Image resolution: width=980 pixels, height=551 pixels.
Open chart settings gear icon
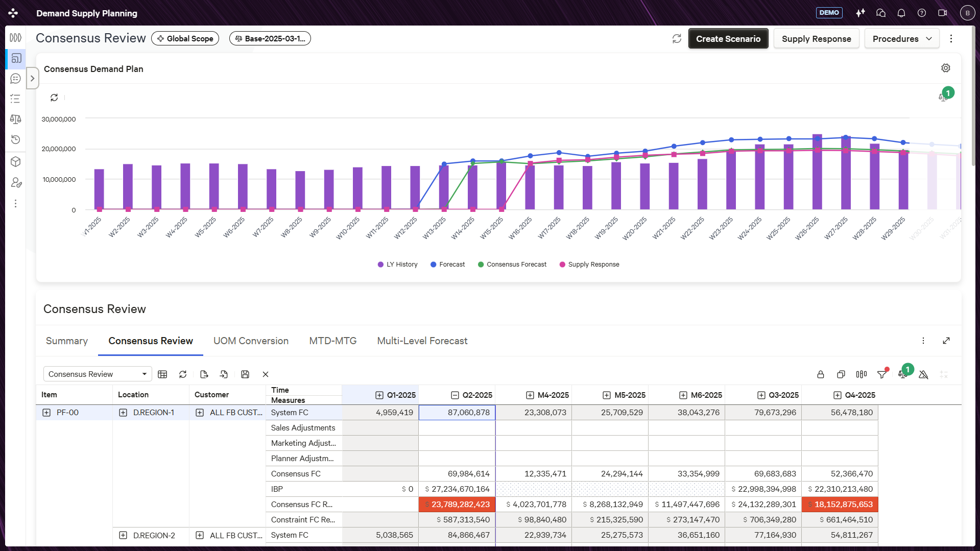(x=946, y=68)
